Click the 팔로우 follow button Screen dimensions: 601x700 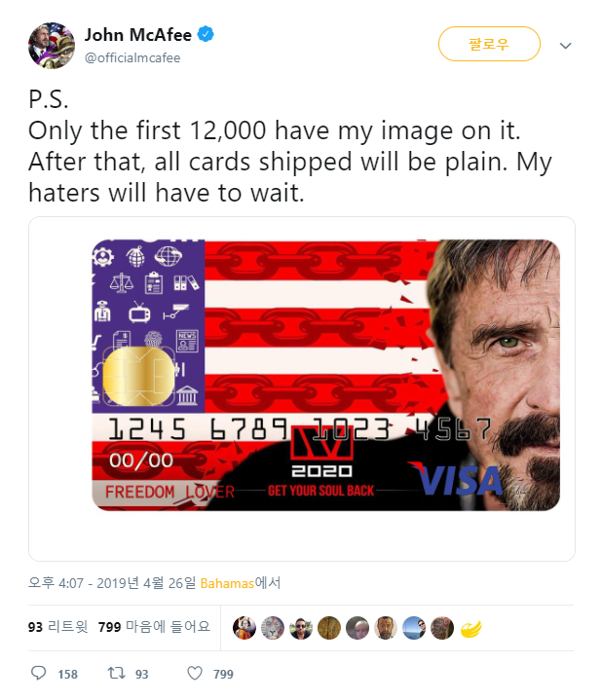pyautogui.click(x=489, y=44)
